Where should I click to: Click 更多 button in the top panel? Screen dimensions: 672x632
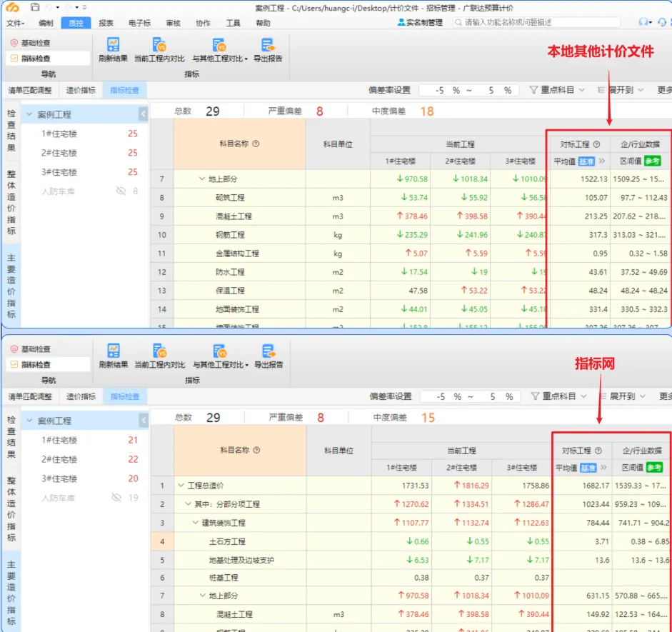664,90
